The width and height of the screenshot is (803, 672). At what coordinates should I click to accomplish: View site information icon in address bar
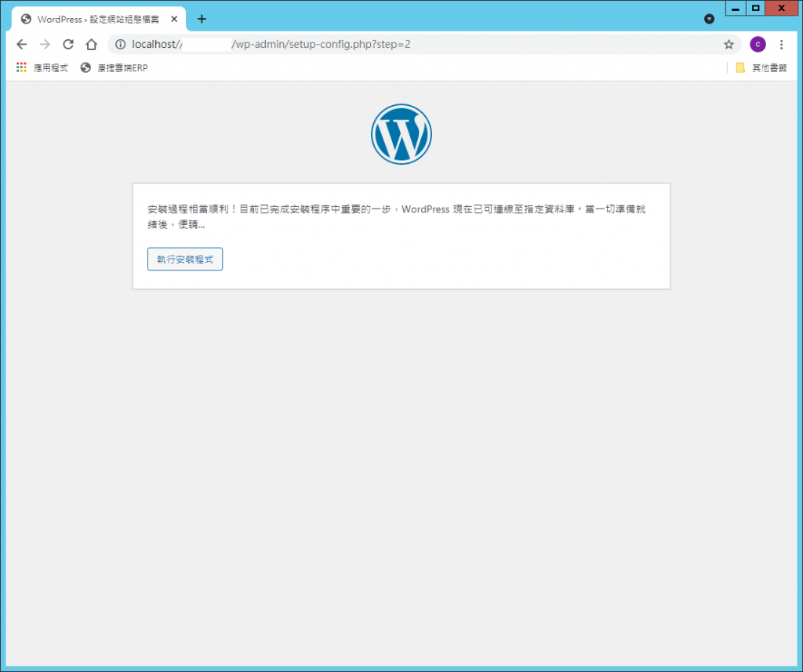120,45
